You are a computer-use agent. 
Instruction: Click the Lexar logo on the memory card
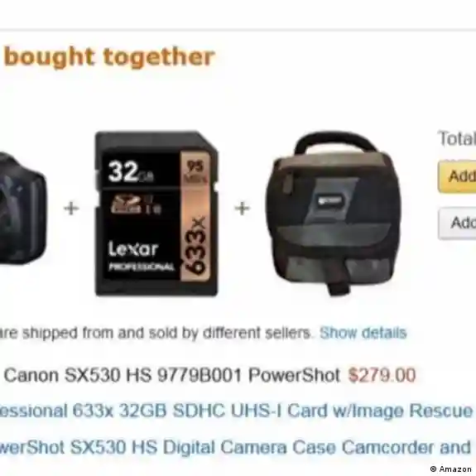(133, 248)
